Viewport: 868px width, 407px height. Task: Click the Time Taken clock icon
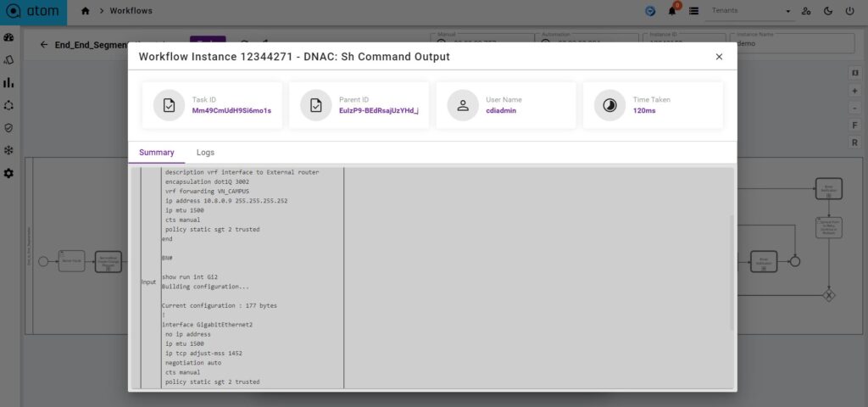[x=610, y=105]
